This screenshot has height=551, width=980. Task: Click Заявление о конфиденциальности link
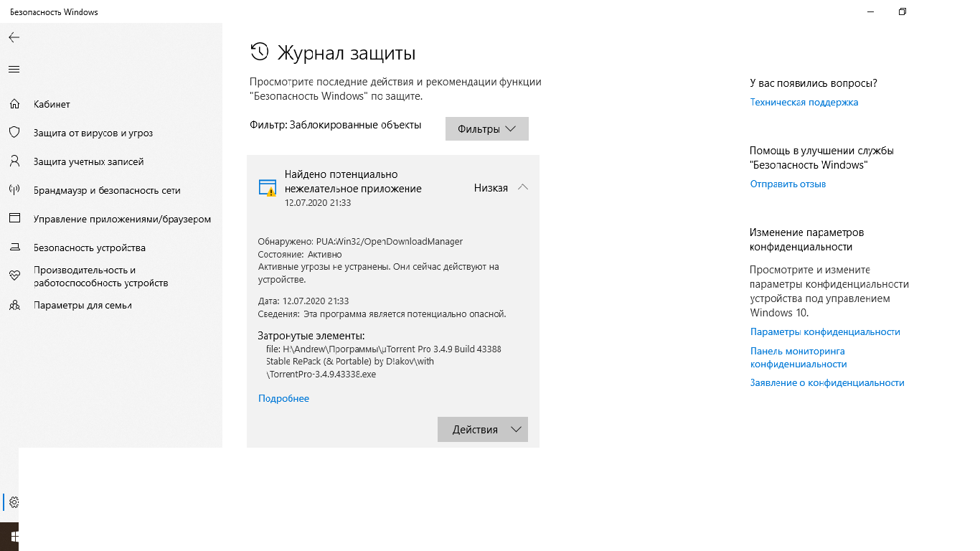(x=827, y=382)
